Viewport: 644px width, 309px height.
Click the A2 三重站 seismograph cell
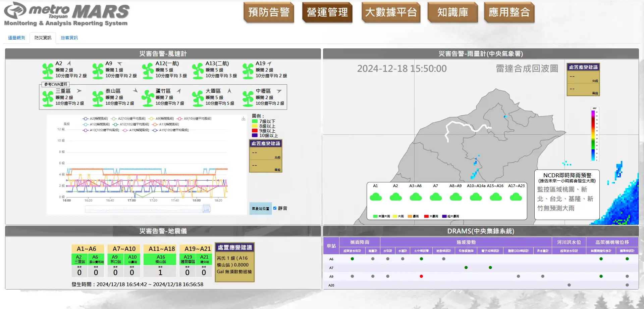click(x=79, y=259)
